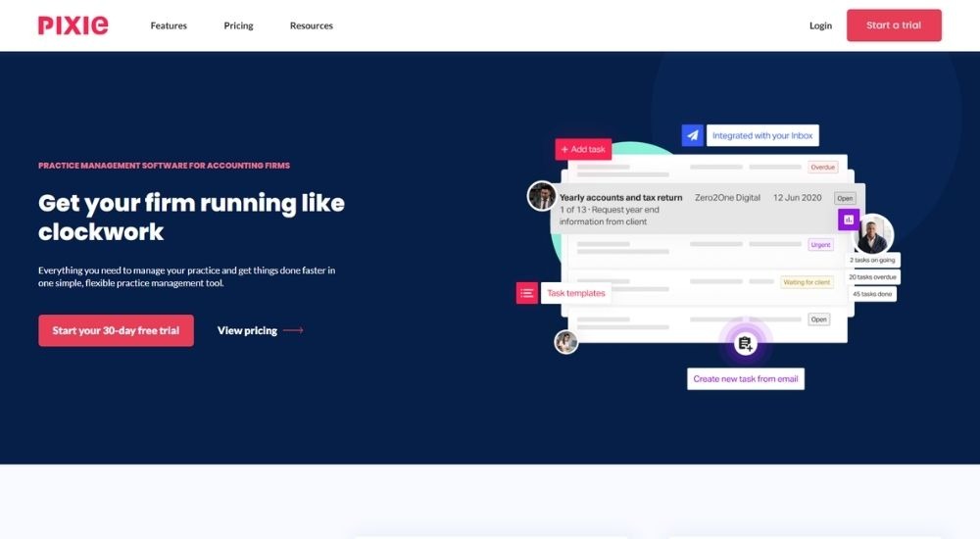Viewport: 980px width, 539px height.
Task: Click the Open tag on Yearly accounts row
Action: pyautogui.click(x=845, y=198)
